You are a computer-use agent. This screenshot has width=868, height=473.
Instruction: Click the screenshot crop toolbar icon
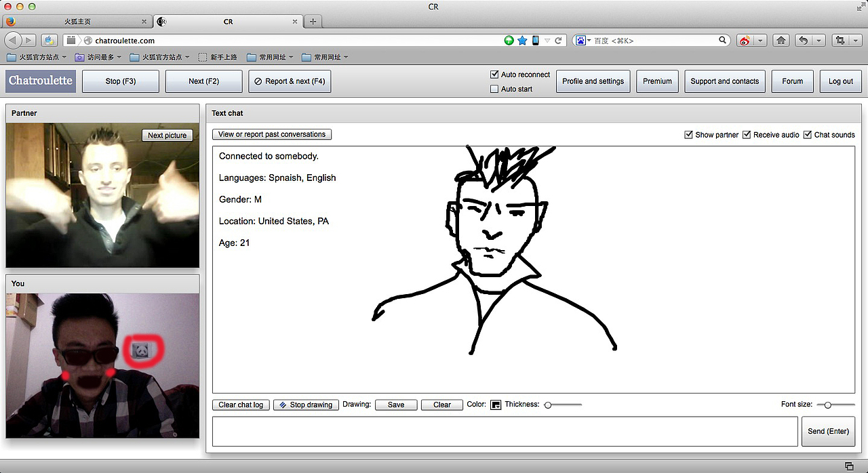tap(840, 41)
